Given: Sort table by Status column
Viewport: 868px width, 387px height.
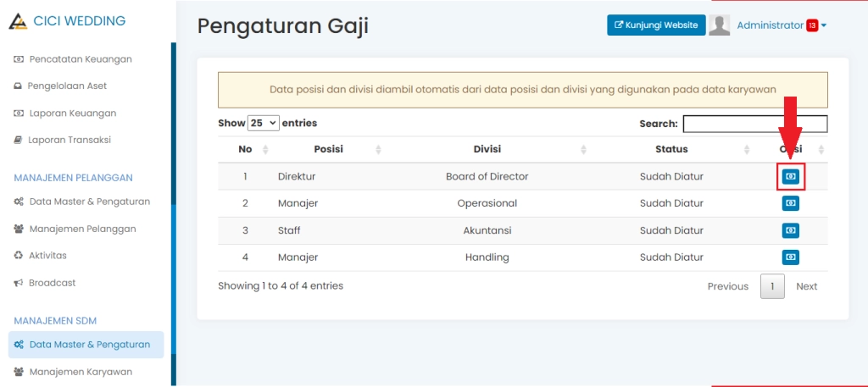Looking at the screenshot, I should (671, 149).
